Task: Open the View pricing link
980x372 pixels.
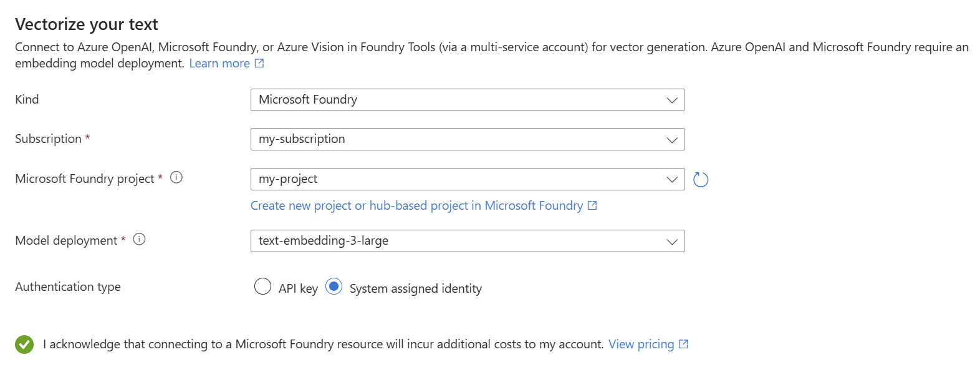Action: [641, 344]
